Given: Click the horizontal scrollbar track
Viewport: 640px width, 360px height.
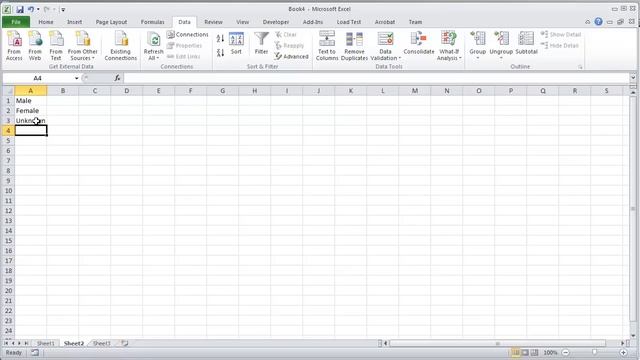Looking at the screenshot, I should click(x=498, y=343).
